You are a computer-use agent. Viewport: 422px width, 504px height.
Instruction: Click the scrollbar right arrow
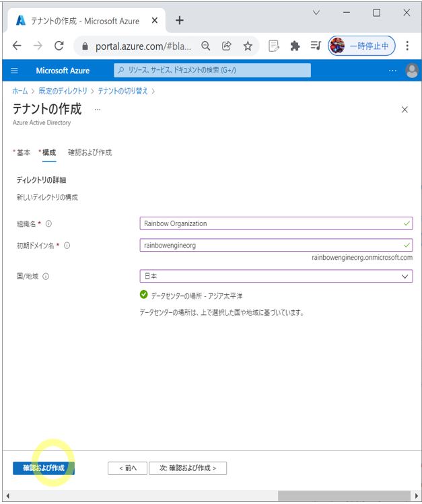click(x=417, y=496)
